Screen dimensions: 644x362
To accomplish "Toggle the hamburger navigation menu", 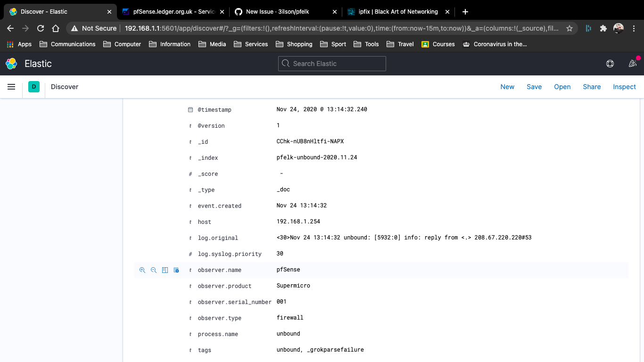I will [x=11, y=87].
